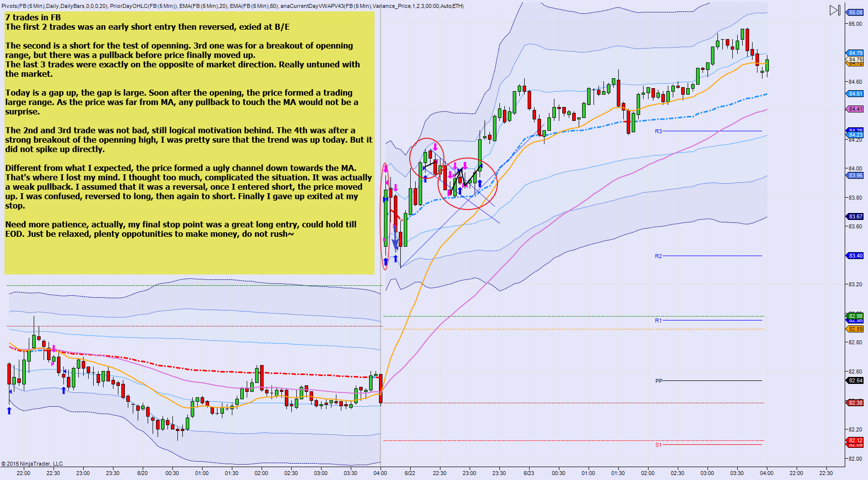Click the black 82.54 pivot price marker
The image size is (868, 480).
click(855, 380)
